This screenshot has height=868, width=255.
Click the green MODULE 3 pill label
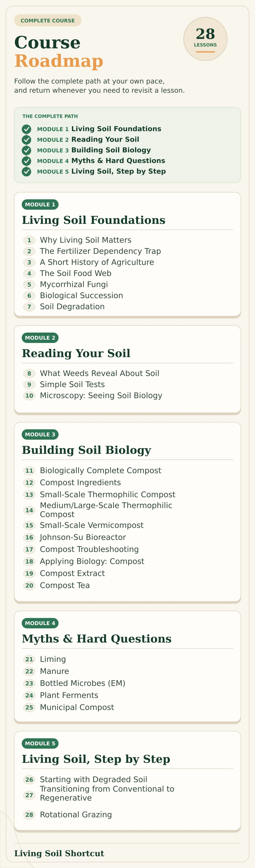(x=40, y=434)
